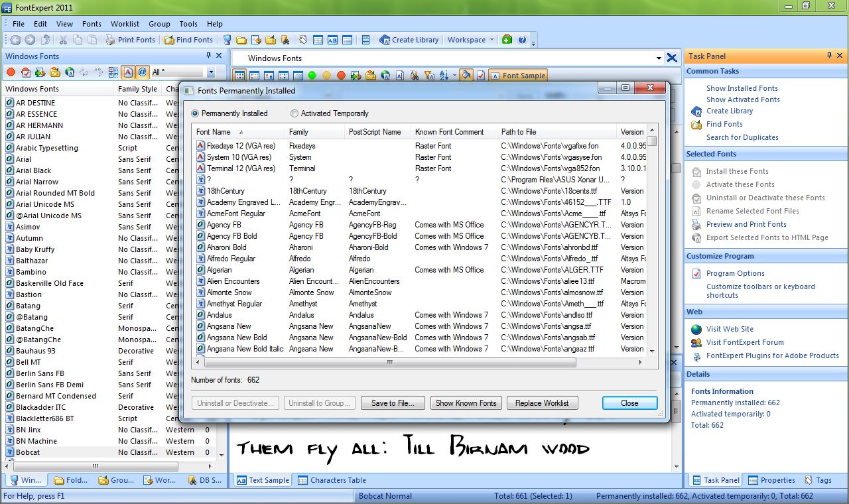Open the File menu
Viewport: 849px width, 504px height.
coord(19,24)
